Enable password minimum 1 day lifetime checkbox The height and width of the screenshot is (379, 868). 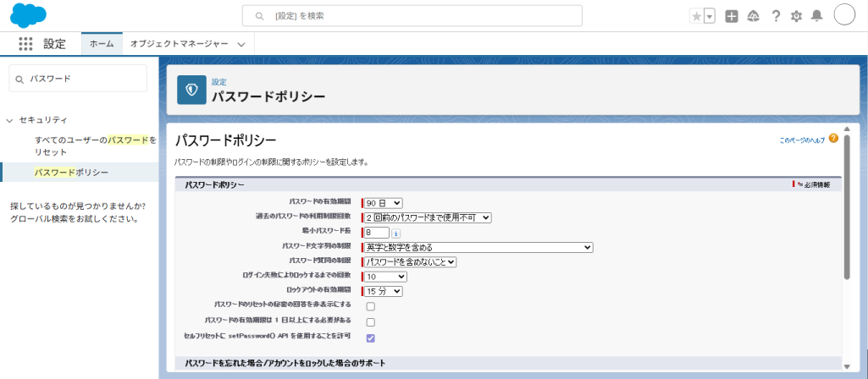click(x=370, y=322)
